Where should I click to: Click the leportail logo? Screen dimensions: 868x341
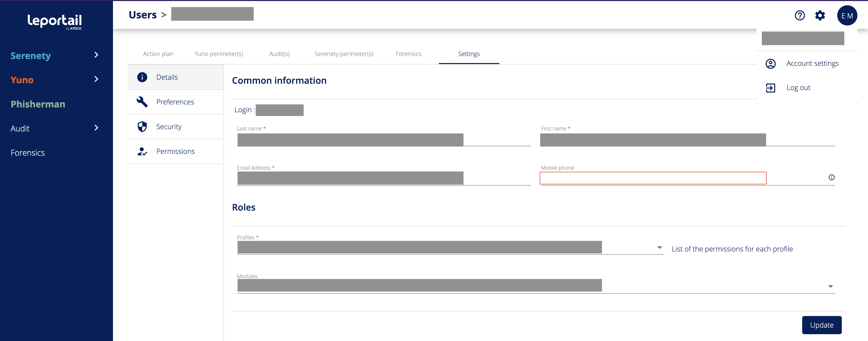click(54, 22)
